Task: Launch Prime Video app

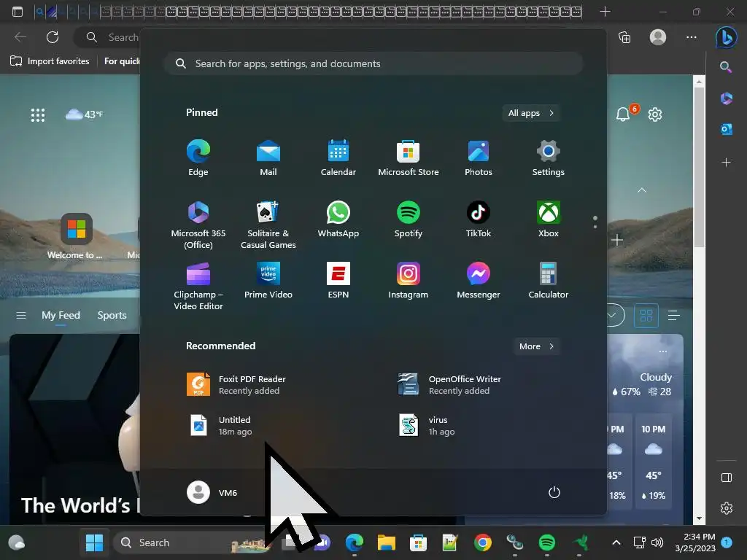Action: (x=268, y=281)
